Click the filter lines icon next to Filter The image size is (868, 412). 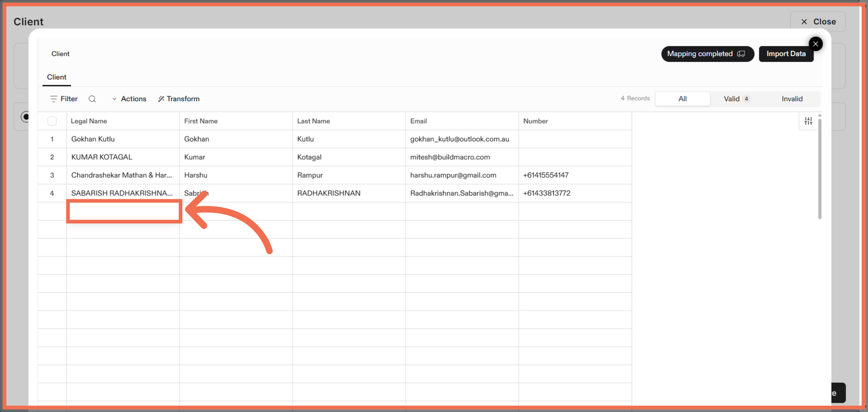tap(53, 99)
